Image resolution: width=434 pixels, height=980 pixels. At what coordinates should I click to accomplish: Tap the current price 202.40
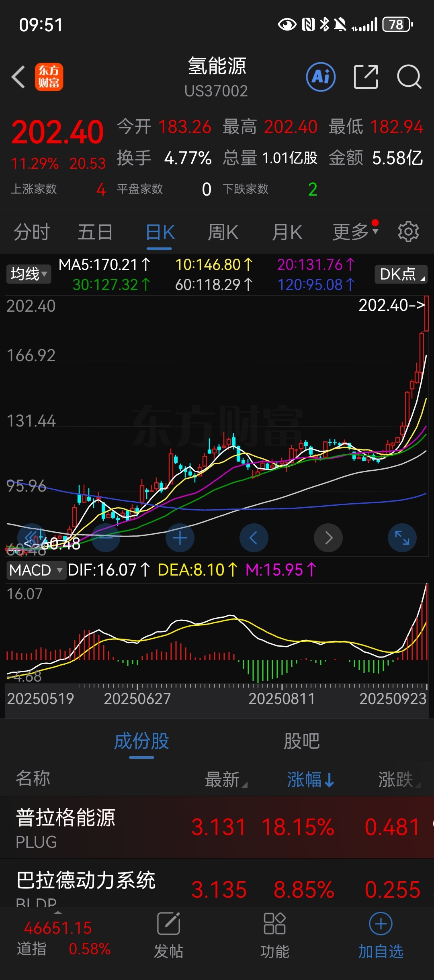57,133
